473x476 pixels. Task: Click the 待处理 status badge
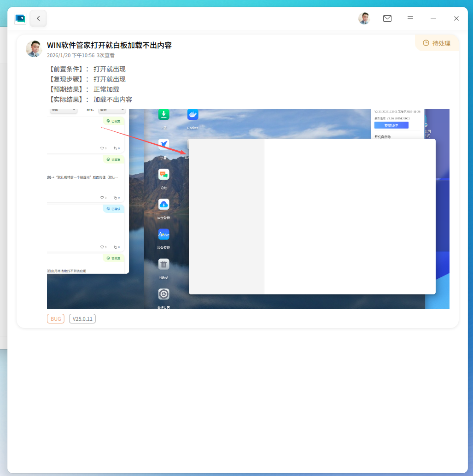coord(437,43)
